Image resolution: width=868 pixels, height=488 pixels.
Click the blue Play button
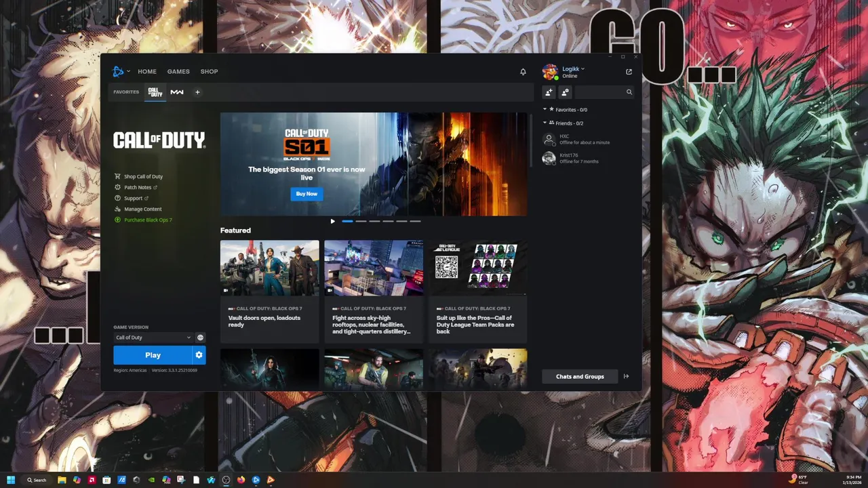coord(153,355)
